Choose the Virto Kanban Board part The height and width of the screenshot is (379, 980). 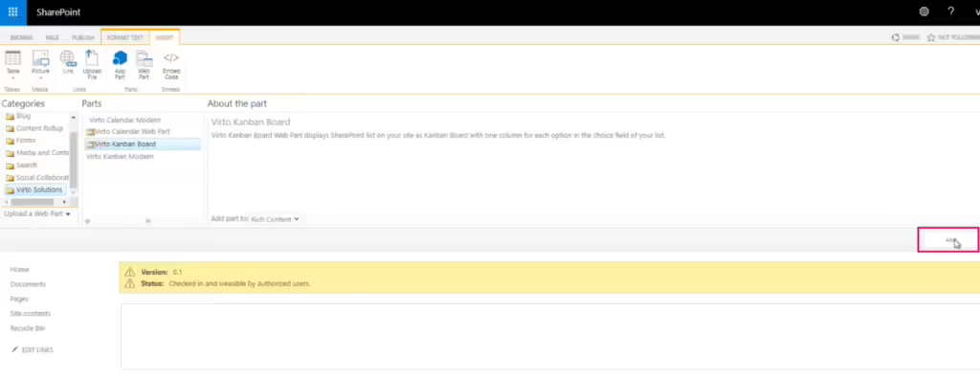(x=143, y=144)
